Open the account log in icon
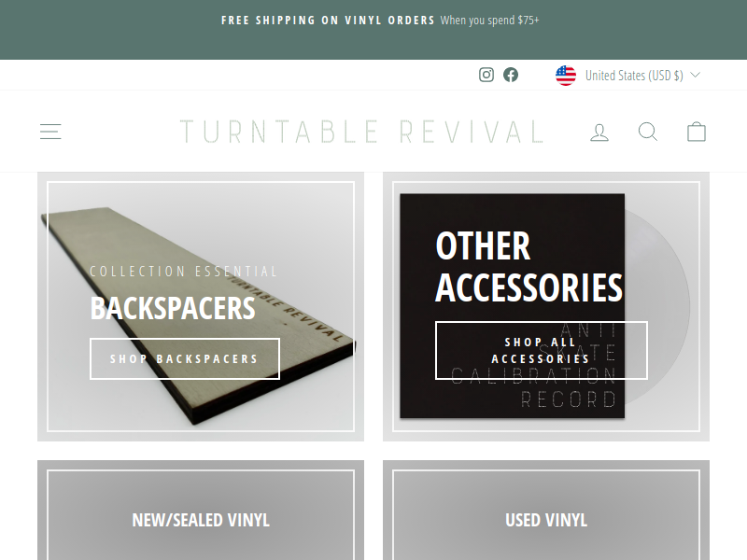The width and height of the screenshot is (747, 560). (599, 132)
